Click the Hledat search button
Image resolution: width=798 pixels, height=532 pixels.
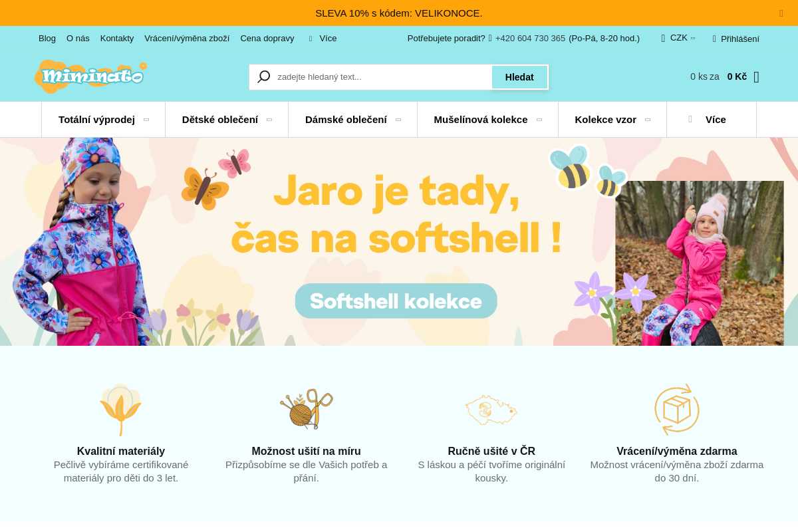519,77
